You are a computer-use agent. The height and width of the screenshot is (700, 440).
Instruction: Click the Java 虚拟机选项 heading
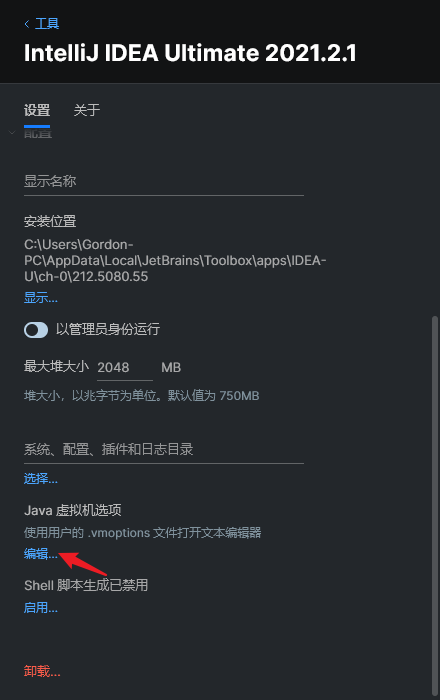pyautogui.click(x=73, y=510)
